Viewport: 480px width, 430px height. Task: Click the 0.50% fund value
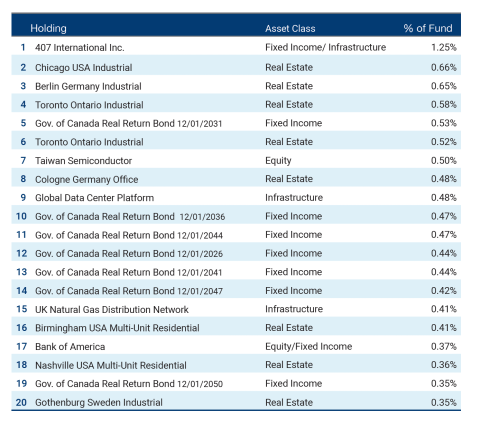[444, 161]
